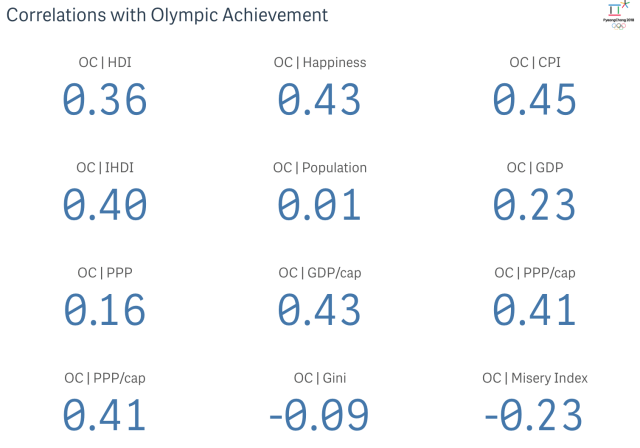Click the OC | Happiness label
Image resolution: width=640 pixels, height=448 pixels.
(x=320, y=62)
